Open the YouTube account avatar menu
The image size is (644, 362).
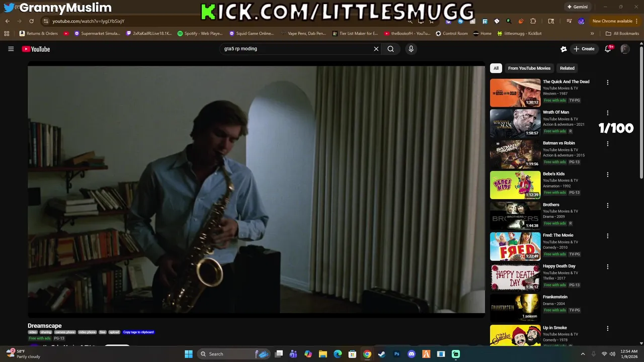point(625,49)
